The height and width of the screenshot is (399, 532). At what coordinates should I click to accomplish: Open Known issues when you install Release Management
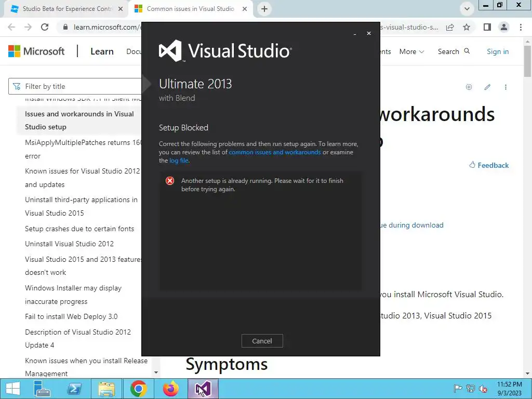pos(86,367)
